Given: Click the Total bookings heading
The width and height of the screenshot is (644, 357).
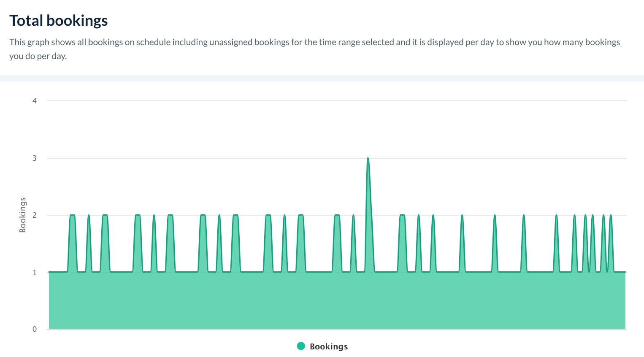Looking at the screenshot, I should pos(59,21).
